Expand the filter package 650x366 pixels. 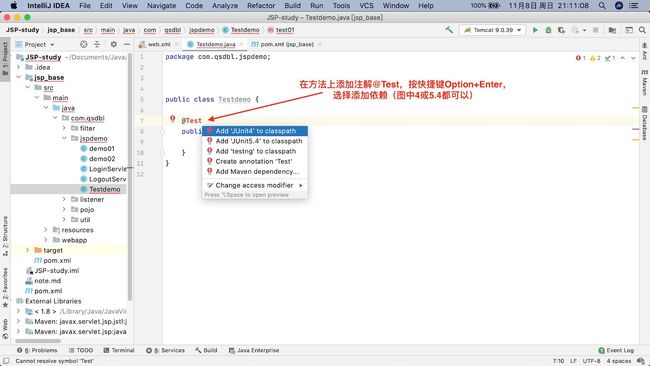(64, 128)
